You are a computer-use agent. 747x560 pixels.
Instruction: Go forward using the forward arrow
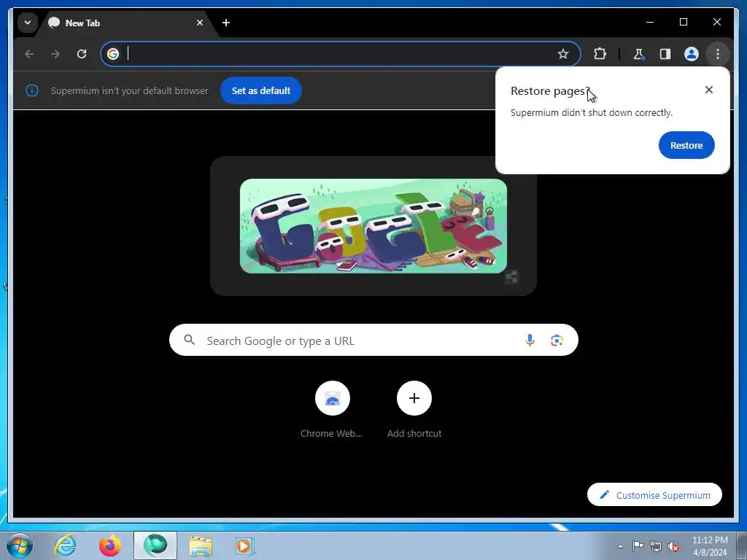coord(55,54)
